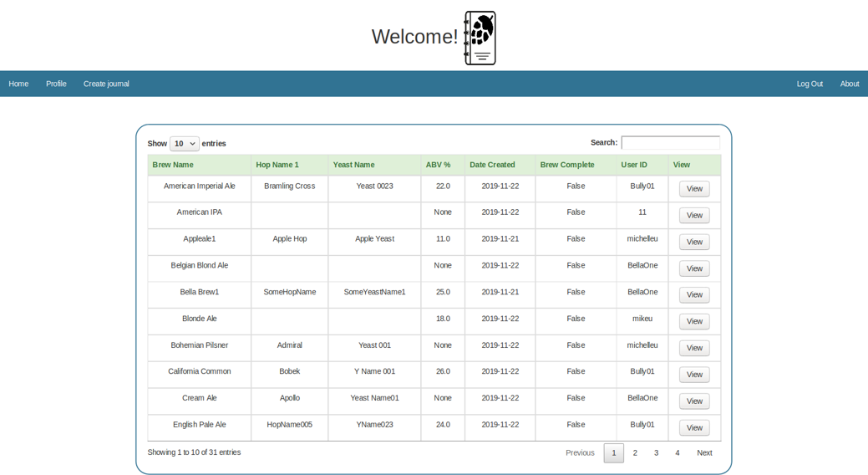Sort table by ABV % column
Screen dimensions: 868x475
tap(438, 165)
